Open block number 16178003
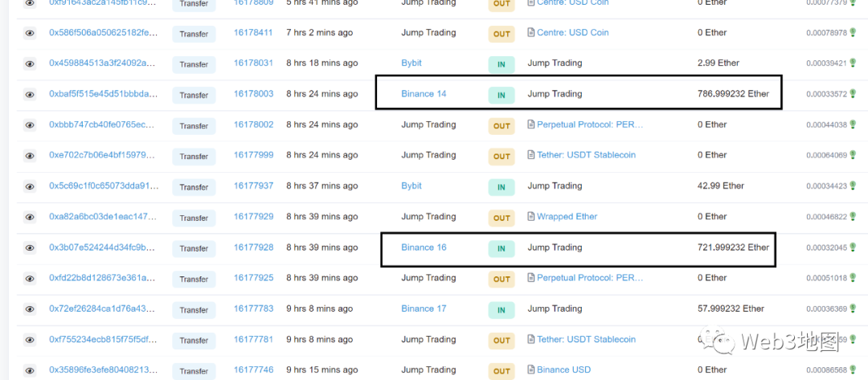868x380 pixels. coord(253,94)
